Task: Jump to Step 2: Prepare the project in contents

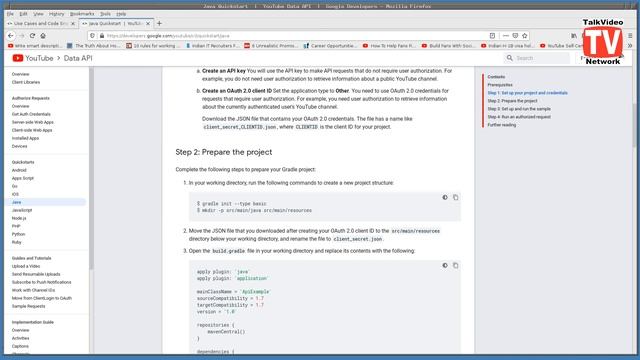Action: (512, 101)
